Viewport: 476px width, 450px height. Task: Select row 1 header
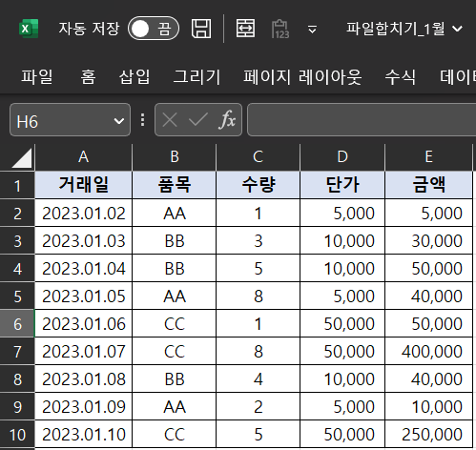pyautogui.click(x=17, y=186)
